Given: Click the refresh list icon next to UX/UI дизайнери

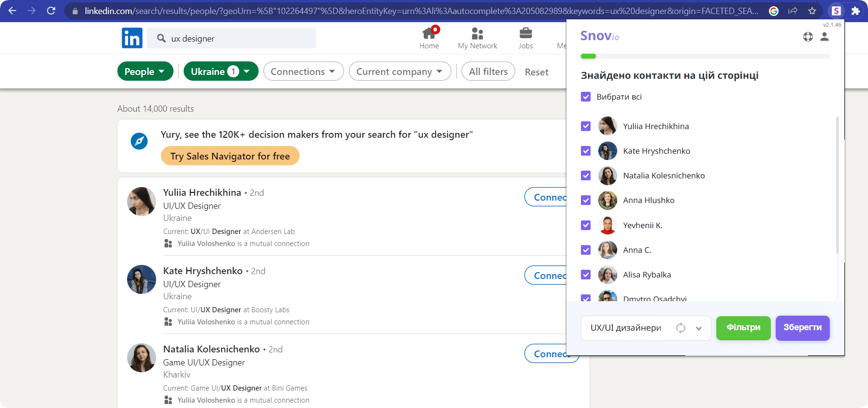Looking at the screenshot, I should click(x=681, y=328).
